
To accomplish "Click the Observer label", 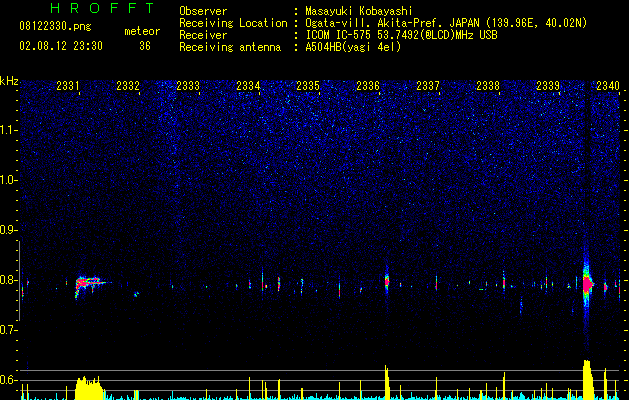I will pos(203,11).
